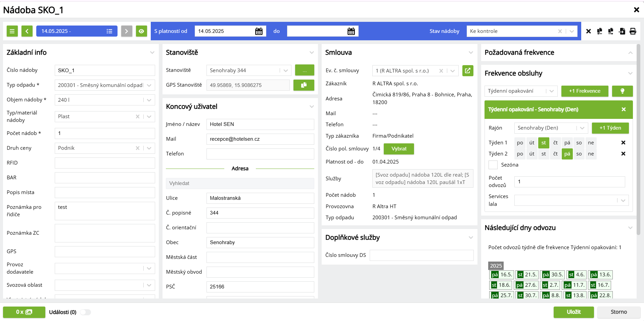
Task: Click copy with right arrow icon
Action: (611, 31)
